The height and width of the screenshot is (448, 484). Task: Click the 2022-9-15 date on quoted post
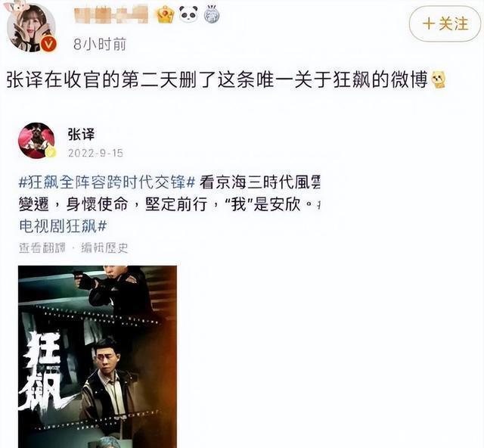95,153
